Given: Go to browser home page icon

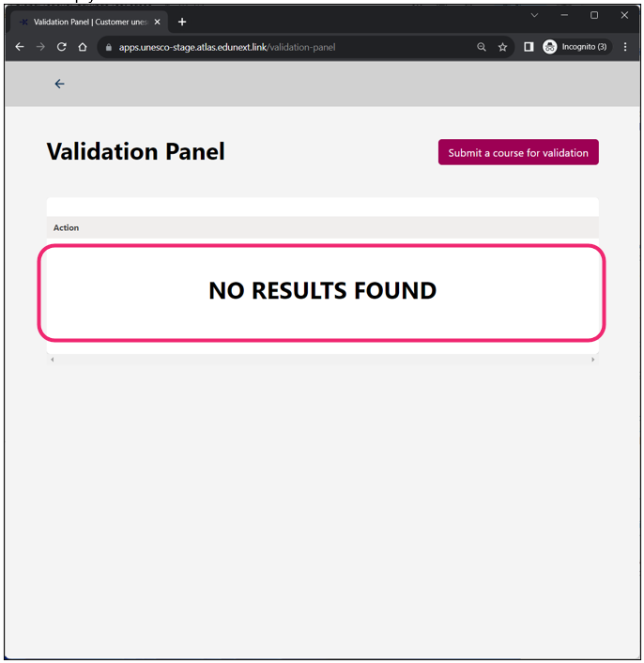Looking at the screenshot, I should click(83, 47).
